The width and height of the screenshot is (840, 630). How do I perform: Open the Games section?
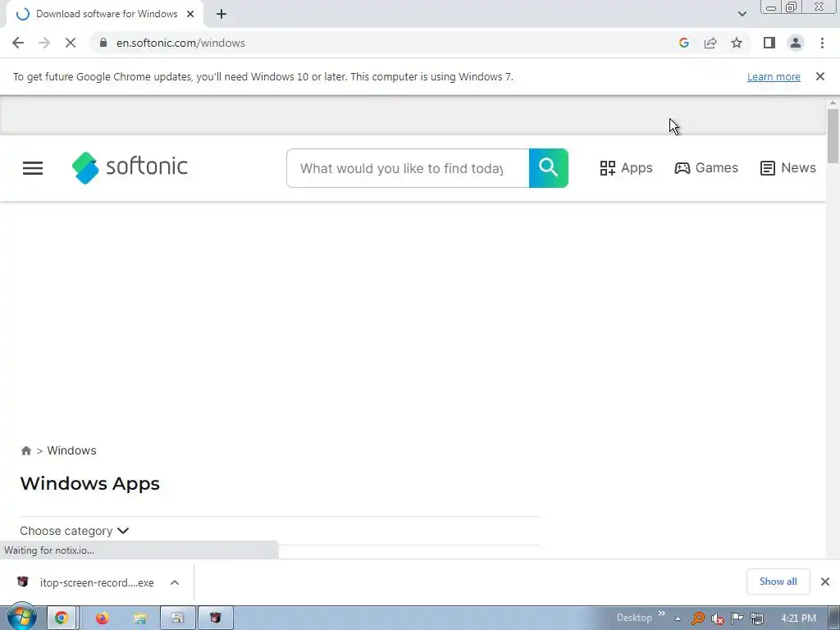click(706, 167)
